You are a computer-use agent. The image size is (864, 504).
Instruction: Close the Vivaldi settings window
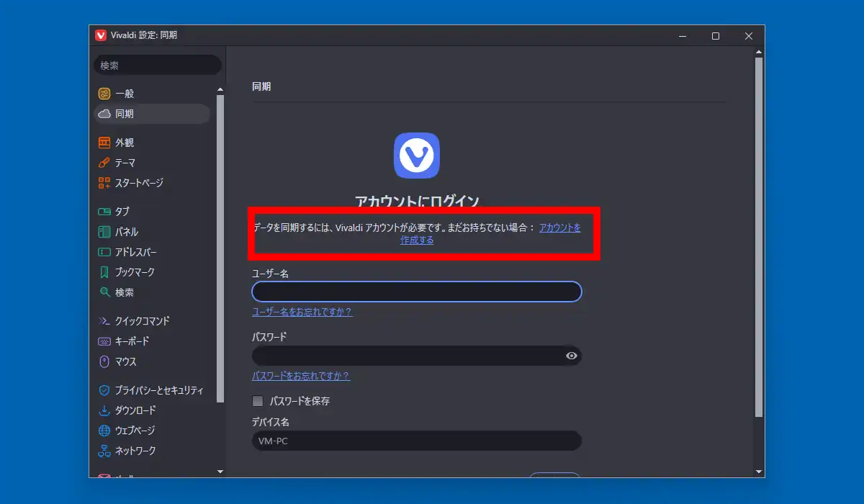[749, 35]
